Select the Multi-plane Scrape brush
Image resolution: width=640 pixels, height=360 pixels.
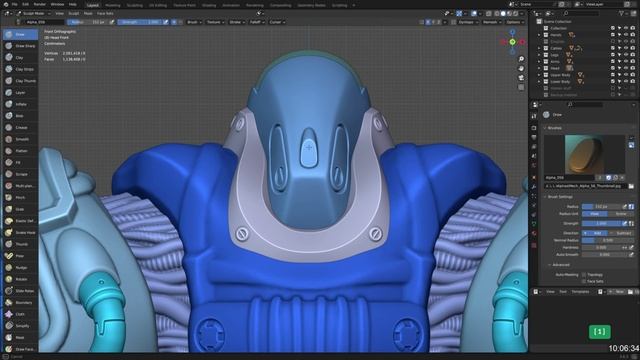(20, 186)
